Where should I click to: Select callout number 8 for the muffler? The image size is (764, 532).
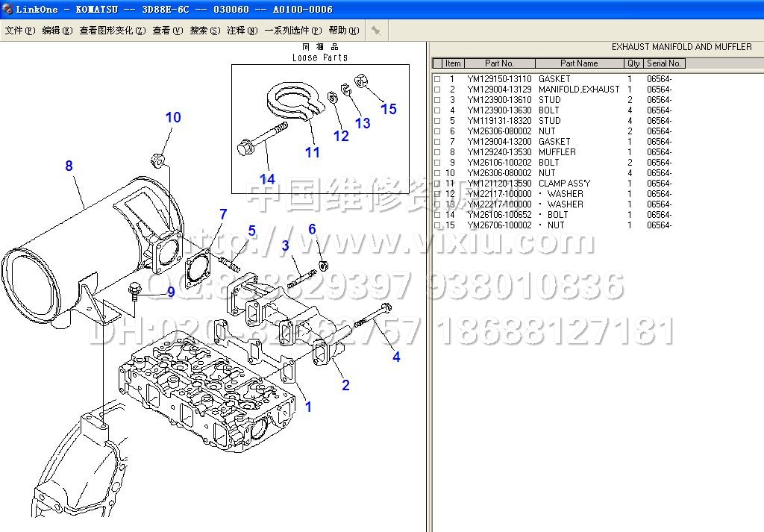(x=69, y=166)
